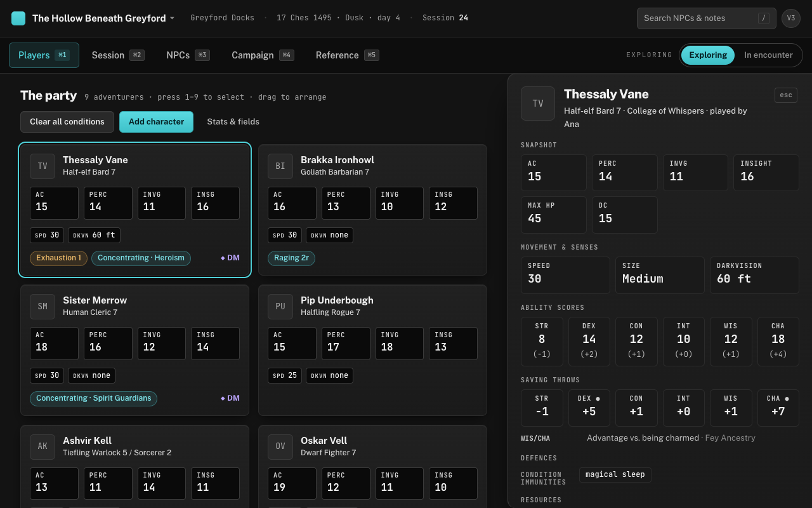The image size is (812, 508).
Task: Switch mode to In encounter
Action: click(768, 55)
